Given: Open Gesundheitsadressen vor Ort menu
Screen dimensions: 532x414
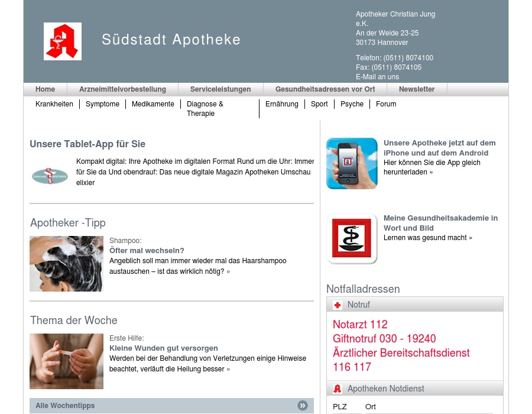Looking at the screenshot, I should (325, 89).
